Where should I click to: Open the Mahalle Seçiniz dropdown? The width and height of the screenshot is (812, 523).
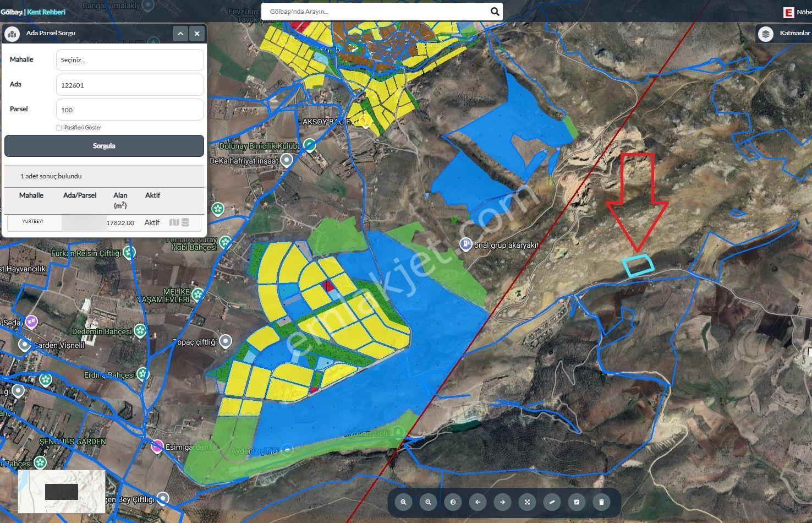(130, 60)
